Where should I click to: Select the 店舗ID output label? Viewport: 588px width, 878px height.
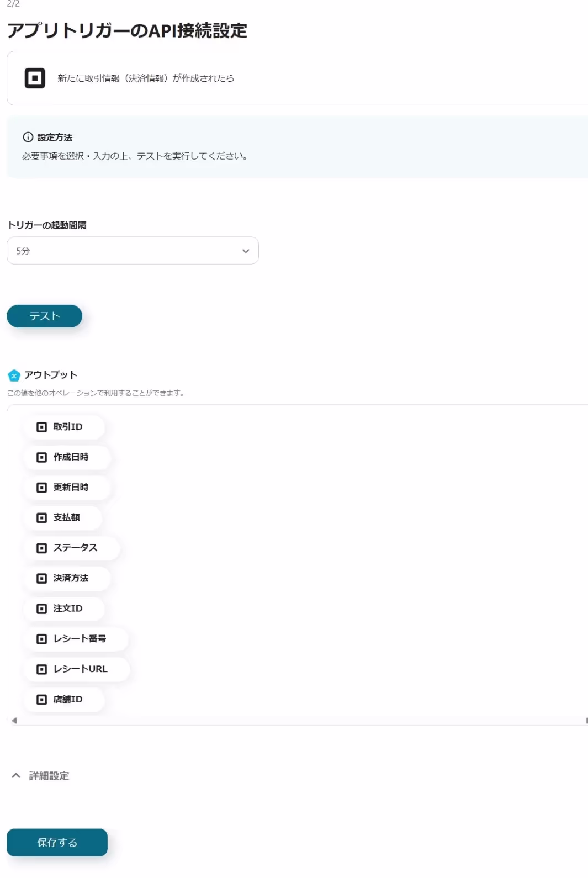(x=68, y=700)
